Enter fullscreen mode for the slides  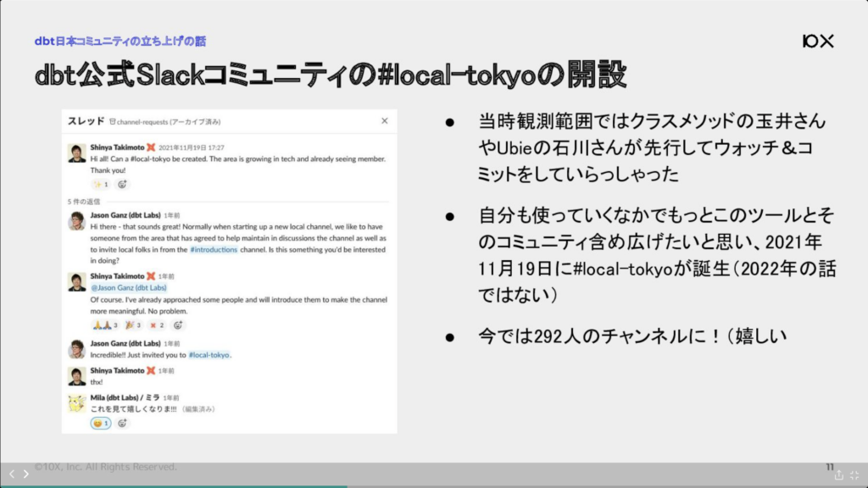854,475
